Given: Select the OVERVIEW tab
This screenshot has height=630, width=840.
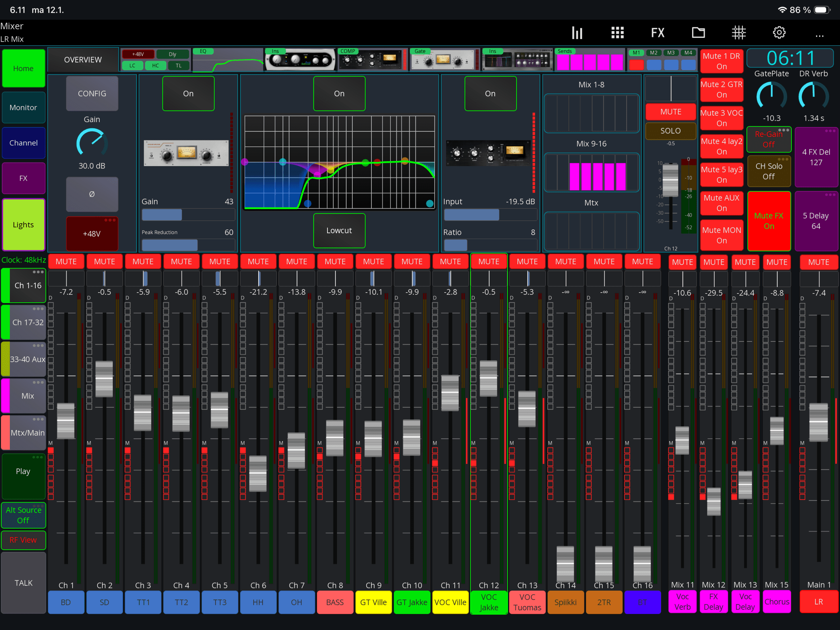Looking at the screenshot, I should click(83, 60).
